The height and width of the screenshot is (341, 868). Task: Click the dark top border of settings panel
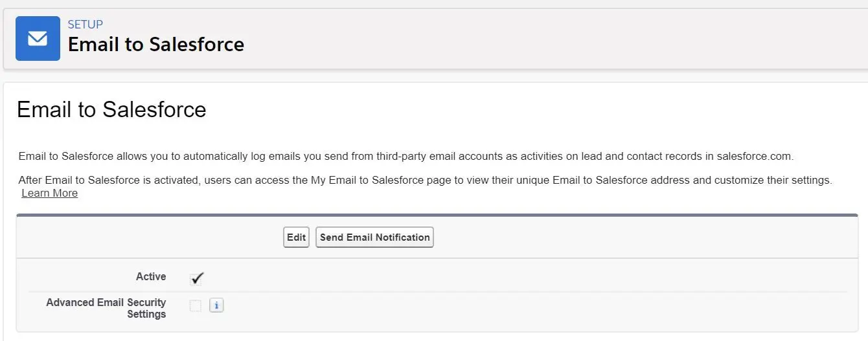click(437, 215)
